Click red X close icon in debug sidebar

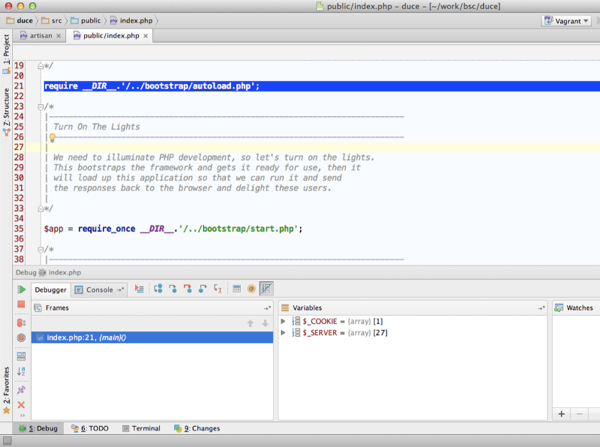[21, 405]
